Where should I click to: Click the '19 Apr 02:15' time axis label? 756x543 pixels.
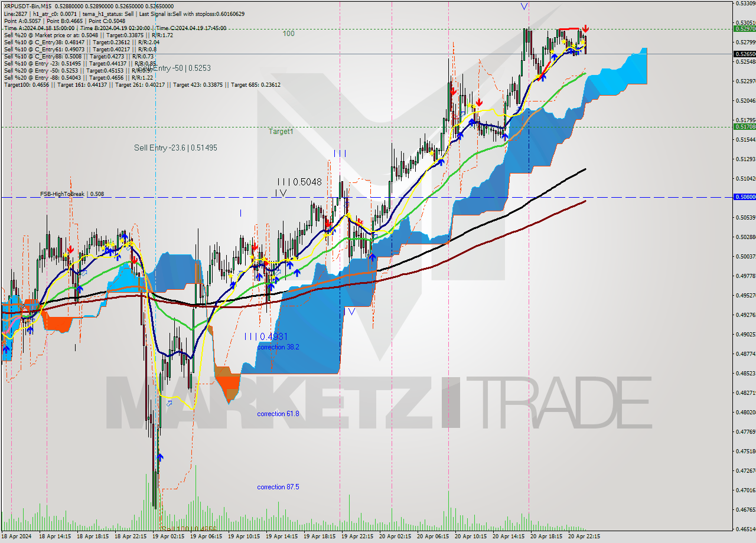(x=168, y=537)
